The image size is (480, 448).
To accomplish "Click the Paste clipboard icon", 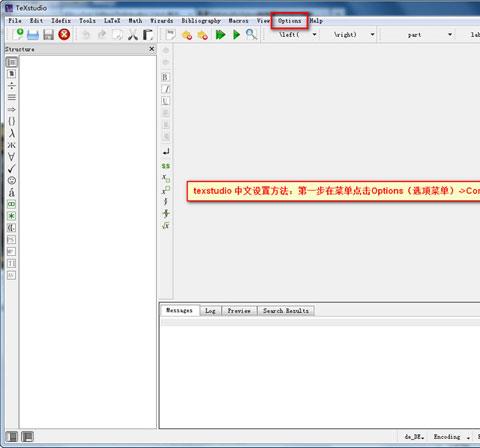I will [x=148, y=35].
